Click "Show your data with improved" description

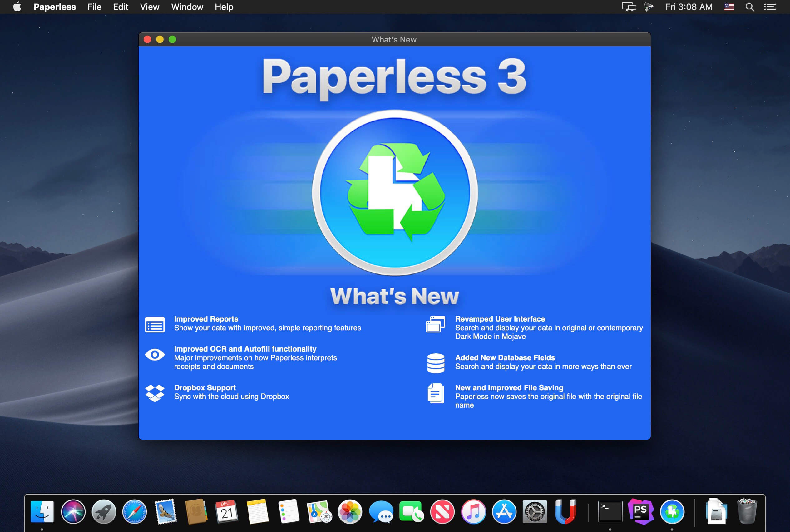(x=267, y=328)
